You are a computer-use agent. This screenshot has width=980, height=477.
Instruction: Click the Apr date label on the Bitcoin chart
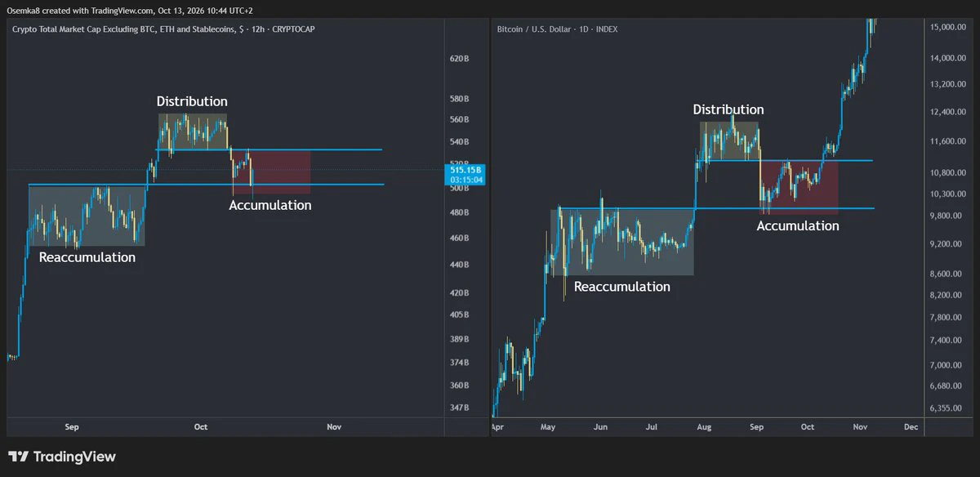tap(497, 426)
